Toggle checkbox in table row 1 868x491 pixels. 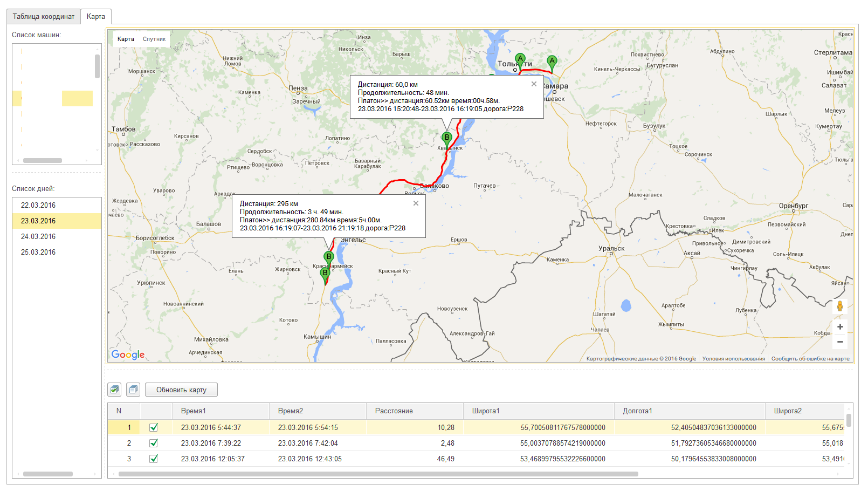pyautogui.click(x=154, y=427)
